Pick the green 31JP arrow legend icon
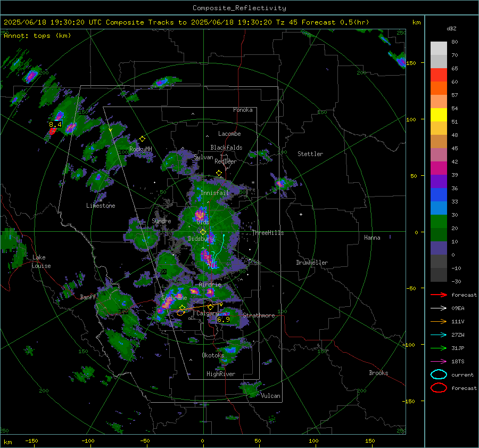Screen dimensions: 479x448 click(439, 348)
